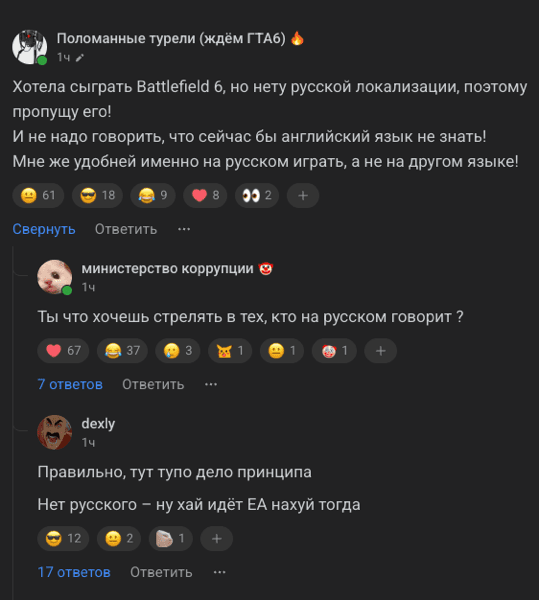Click the cat emoji reaction with 1
The image size is (539, 600).
230,351
